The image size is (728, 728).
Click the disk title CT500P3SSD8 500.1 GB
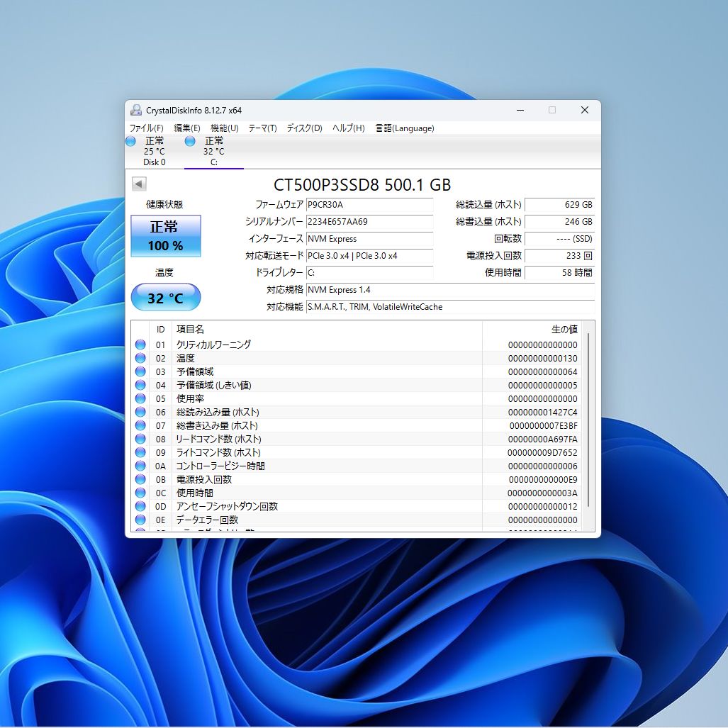click(362, 185)
